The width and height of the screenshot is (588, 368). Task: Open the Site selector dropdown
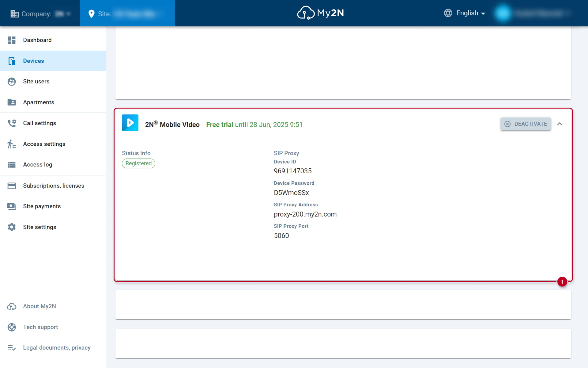[127, 13]
